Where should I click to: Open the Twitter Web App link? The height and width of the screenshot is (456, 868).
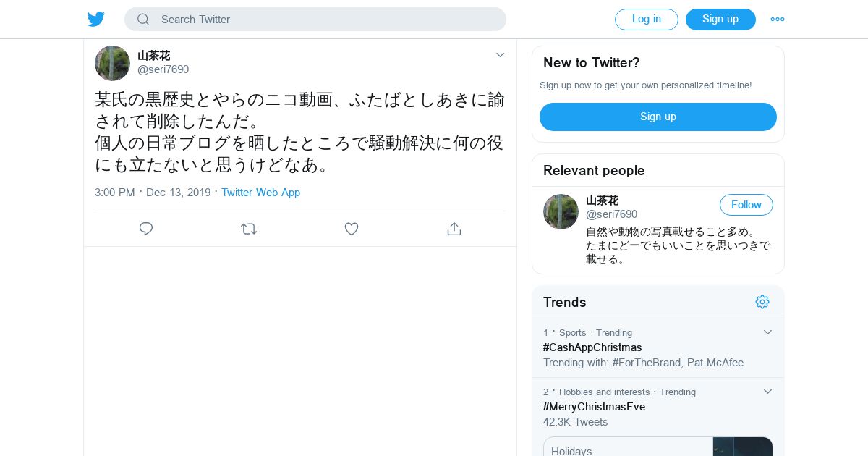[x=260, y=193]
